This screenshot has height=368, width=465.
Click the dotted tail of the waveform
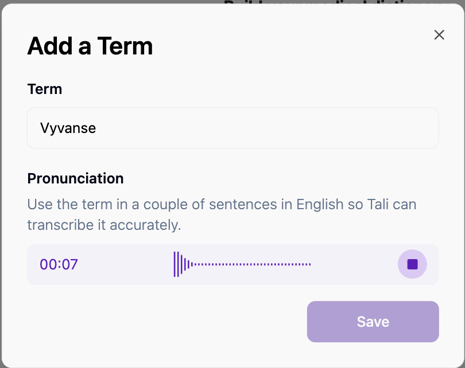(252, 264)
